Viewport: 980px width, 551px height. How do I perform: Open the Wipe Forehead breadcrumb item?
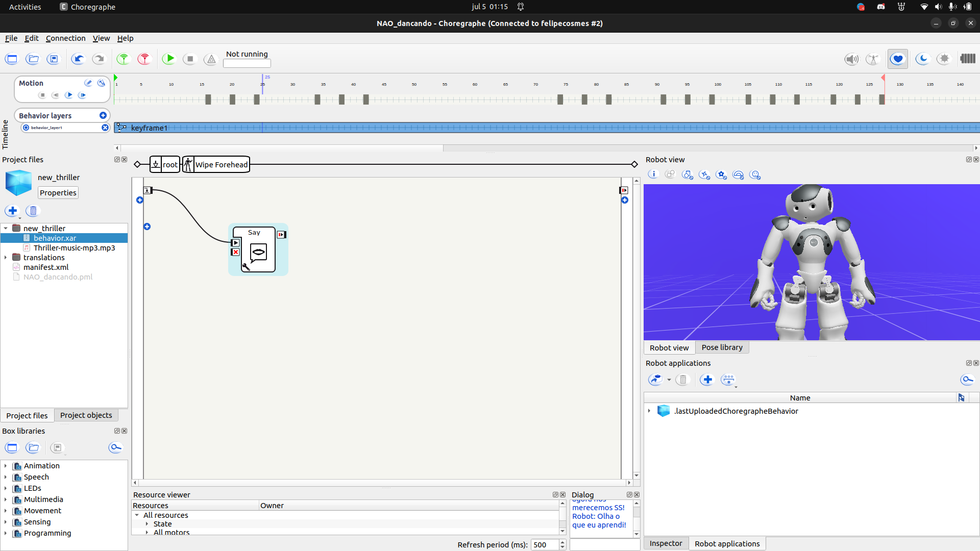220,164
